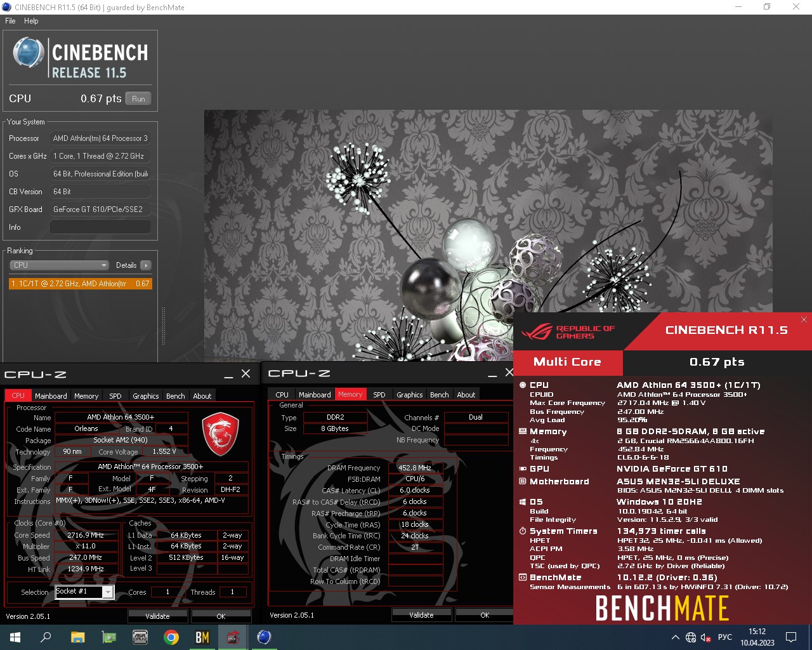Open Graphics tab in right CPU-Z
Image resolution: width=812 pixels, height=650 pixels.
click(410, 395)
